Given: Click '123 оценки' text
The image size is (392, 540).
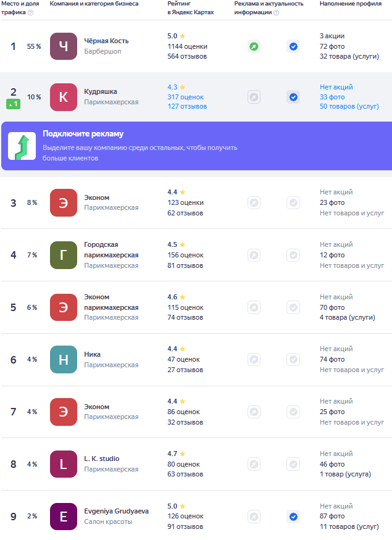Looking at the screenshot, I should click(185, 202).
